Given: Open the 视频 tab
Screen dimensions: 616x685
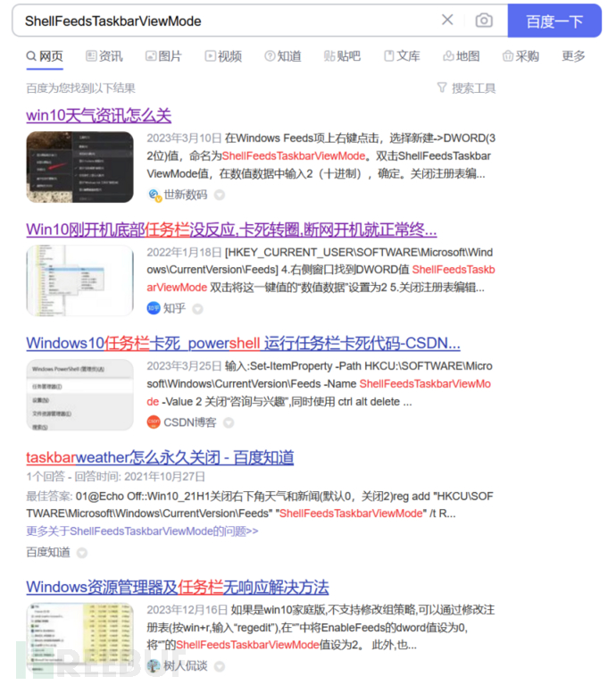Looking at the screenshot, I should [223, 56].
